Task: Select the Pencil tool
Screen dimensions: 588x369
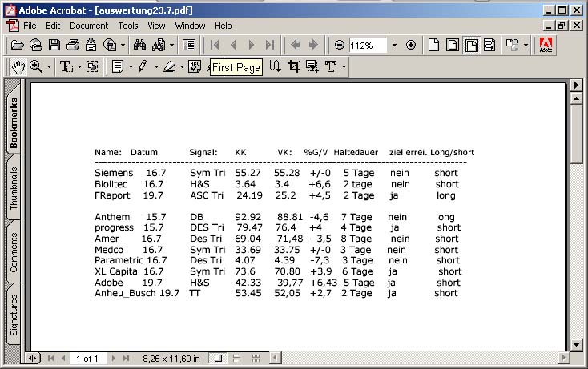Action: click(143, 67)
